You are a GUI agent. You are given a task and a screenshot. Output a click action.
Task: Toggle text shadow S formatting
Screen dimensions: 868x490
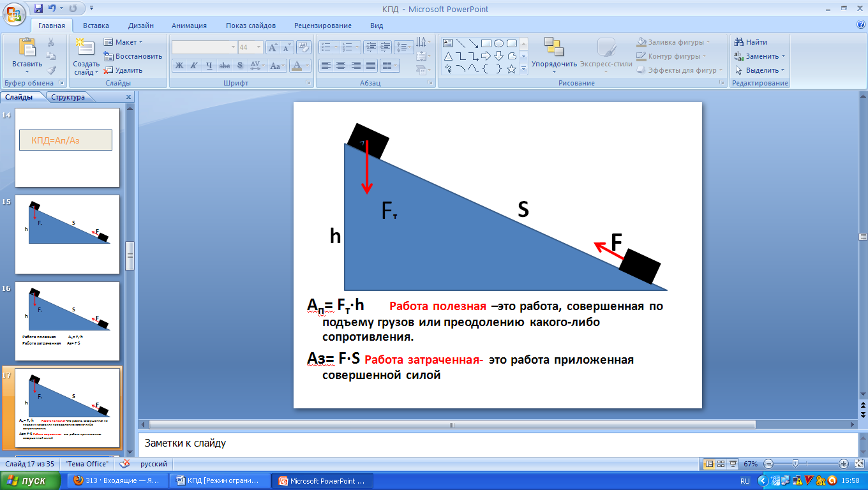click(240, 65)
